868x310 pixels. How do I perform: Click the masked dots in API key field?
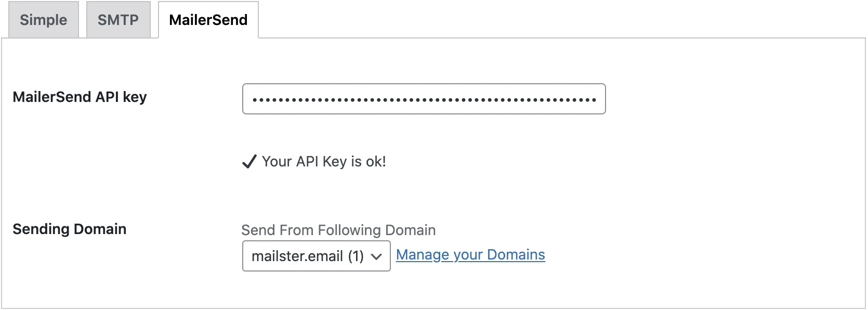tap(424, 99)
